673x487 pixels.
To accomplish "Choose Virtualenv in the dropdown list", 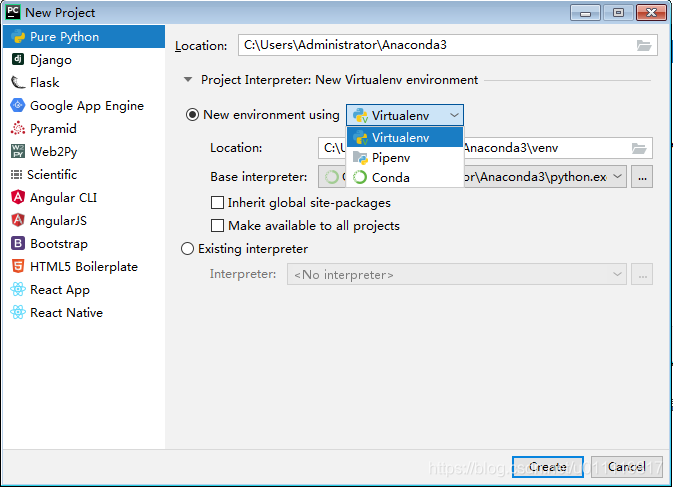I will (405, 137).
